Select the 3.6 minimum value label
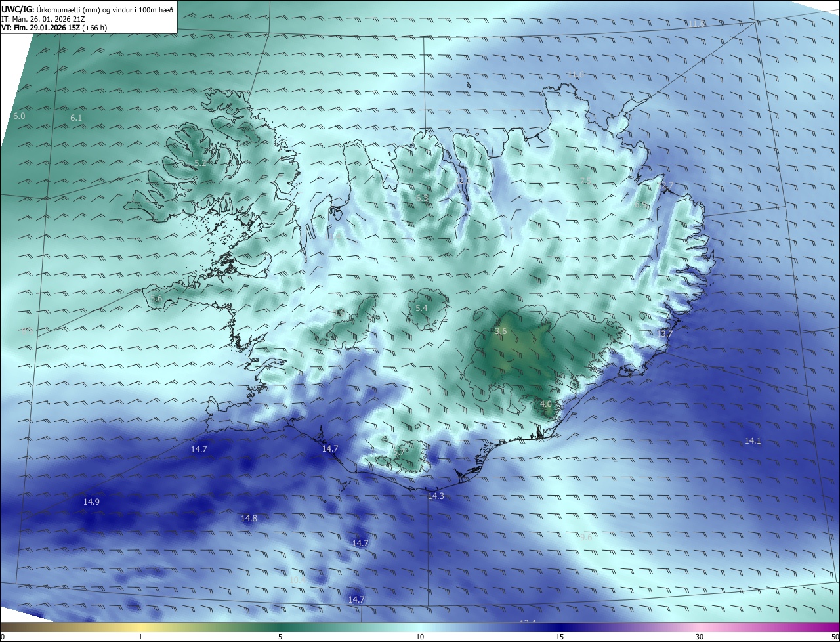 pyautogui.click(x=501, y=332)
